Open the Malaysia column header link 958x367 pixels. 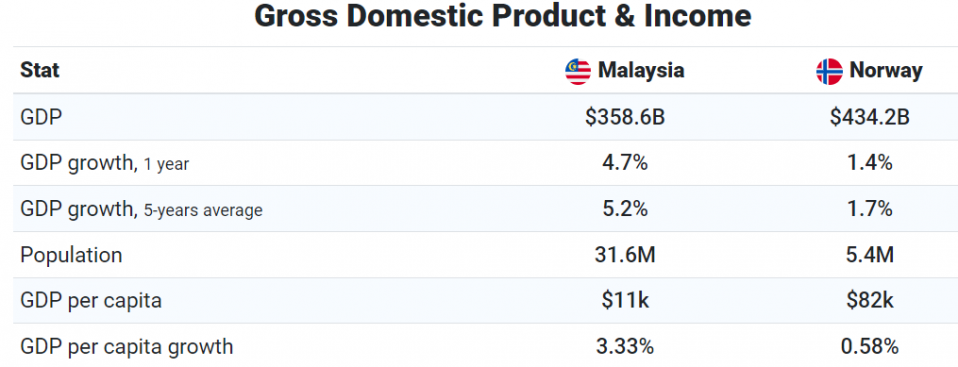pyautogui.click(x=641, y=70)
